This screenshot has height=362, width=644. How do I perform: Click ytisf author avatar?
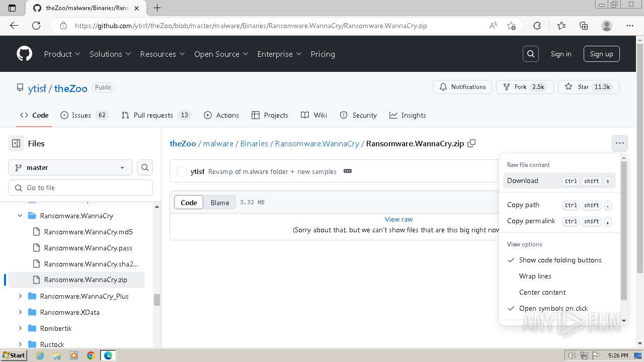click(x=182, y=171)
